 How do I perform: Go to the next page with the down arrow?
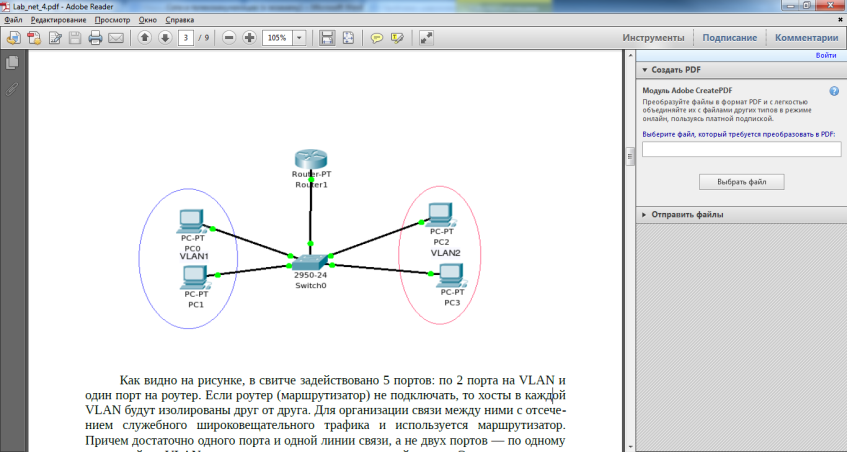pyautogui.click(x=165, y=38)
